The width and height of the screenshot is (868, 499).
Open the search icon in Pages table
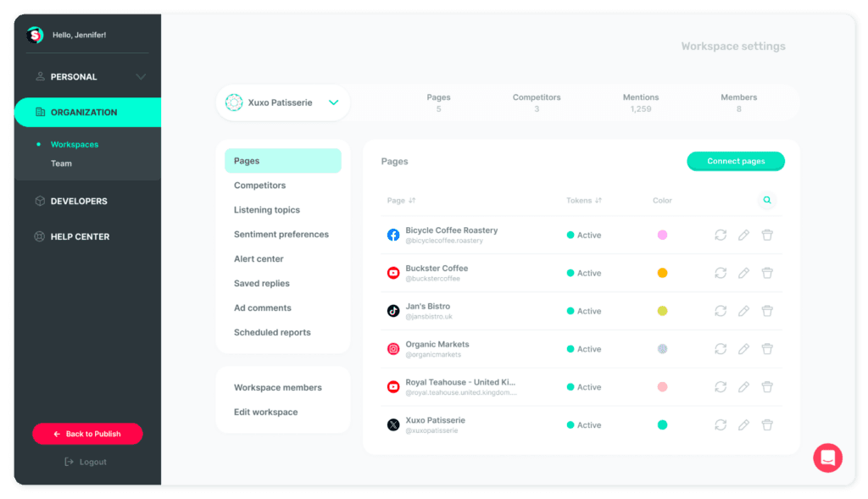coord(766,200)
